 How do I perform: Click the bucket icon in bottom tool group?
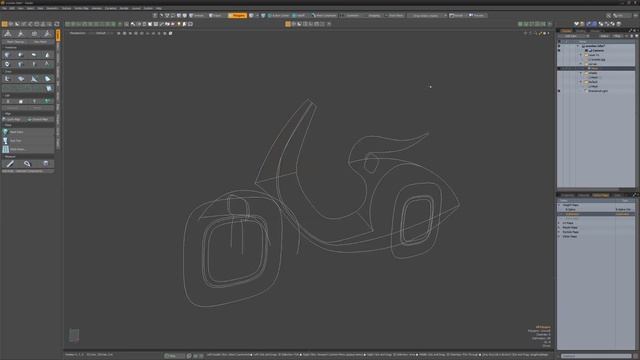click(x=46, y=164)
